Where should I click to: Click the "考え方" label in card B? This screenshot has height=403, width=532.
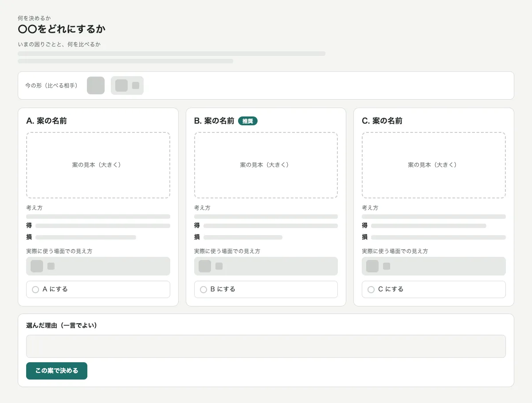[202, 208]
